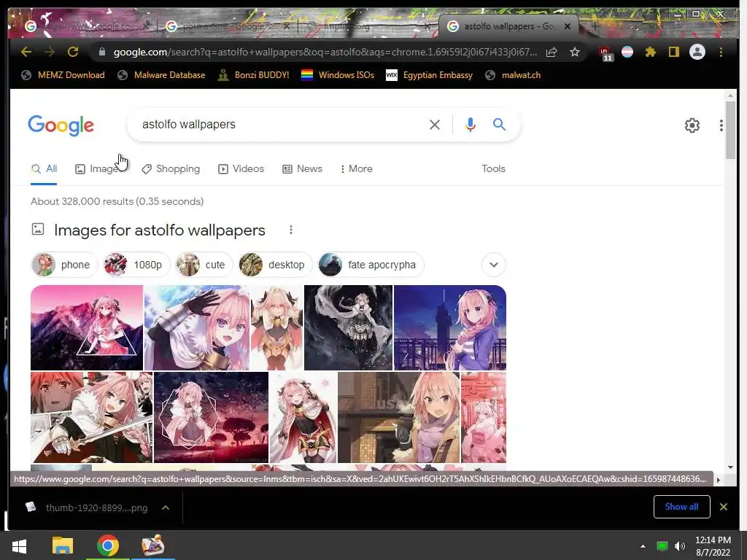Go back using the browser back arrow
This screenshot has width=747, height=560.
click(26, 52)
